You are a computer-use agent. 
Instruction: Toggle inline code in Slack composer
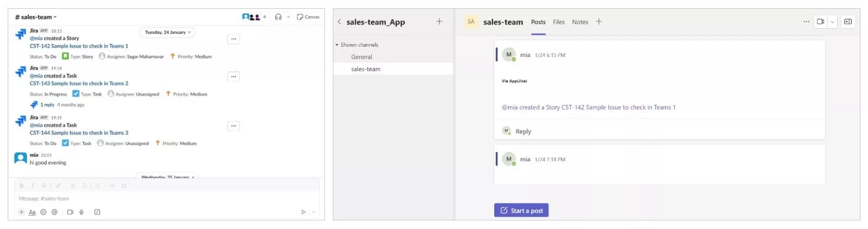pyautogui.click(x=112, y=186)
